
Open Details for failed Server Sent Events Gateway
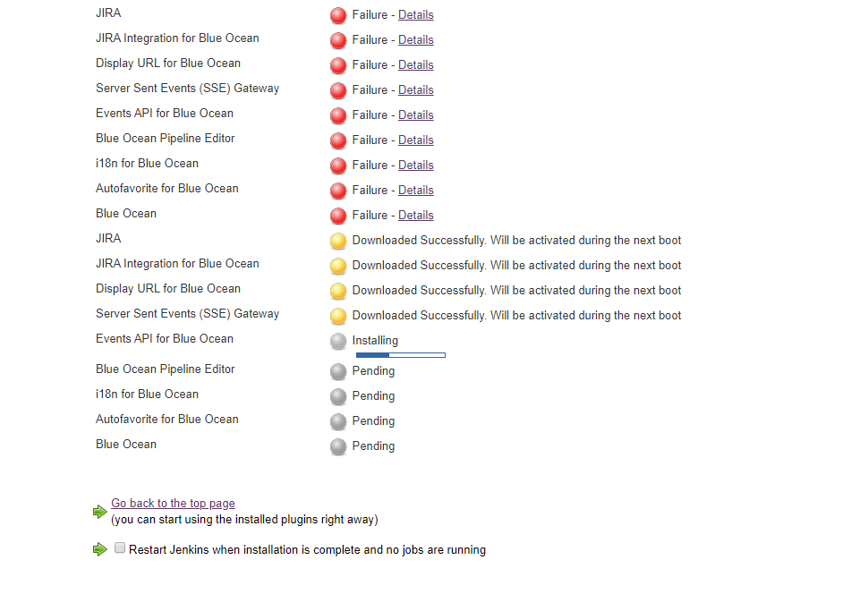pyautogui.click(x=415, y=90)
